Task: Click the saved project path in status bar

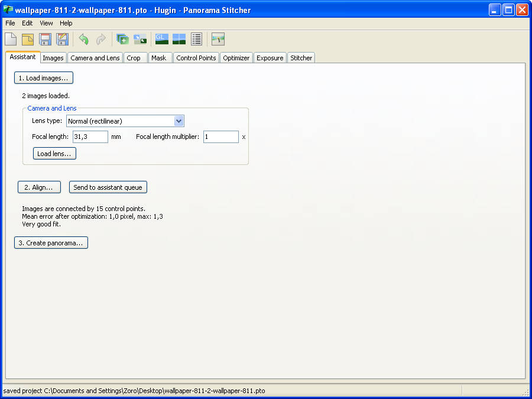Action: [134, 391]
